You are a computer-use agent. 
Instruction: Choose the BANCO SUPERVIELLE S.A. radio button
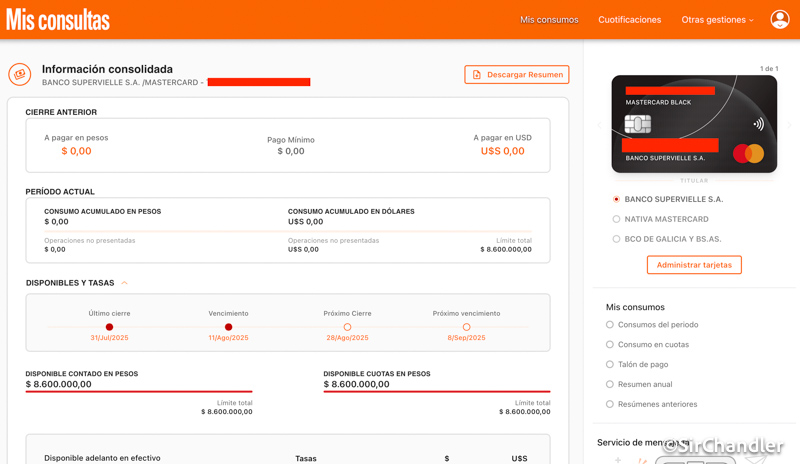click(x=616, y=199)
